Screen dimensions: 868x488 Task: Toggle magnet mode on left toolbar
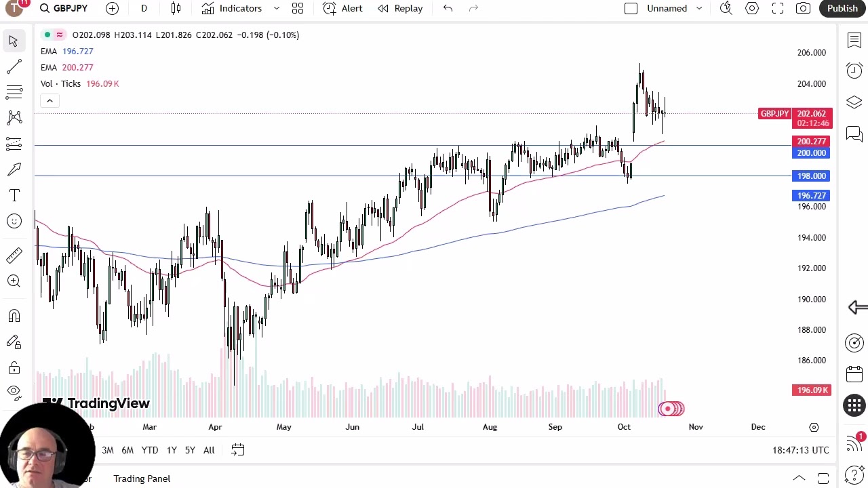tap(14, 317)
